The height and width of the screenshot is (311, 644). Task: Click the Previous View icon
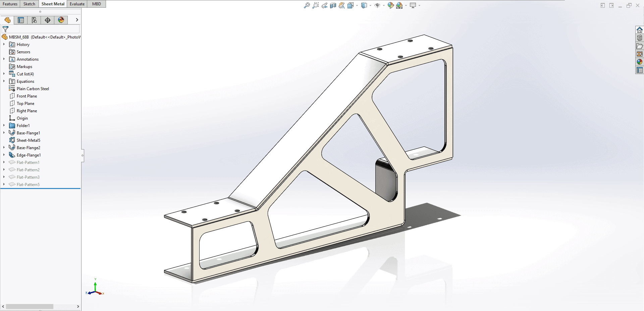(x=324, y=5)
